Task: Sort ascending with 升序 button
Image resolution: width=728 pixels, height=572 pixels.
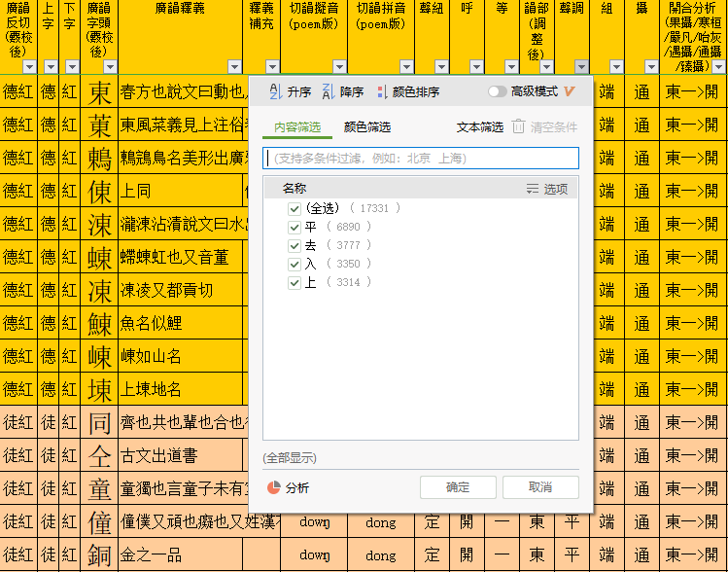Action: click(290, 92)
